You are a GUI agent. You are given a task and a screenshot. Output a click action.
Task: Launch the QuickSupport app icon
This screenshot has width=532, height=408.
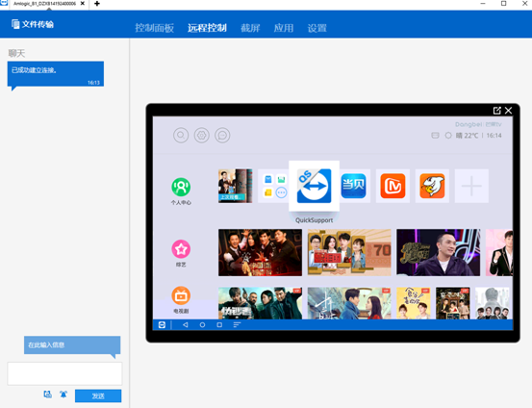pos(314,186)
